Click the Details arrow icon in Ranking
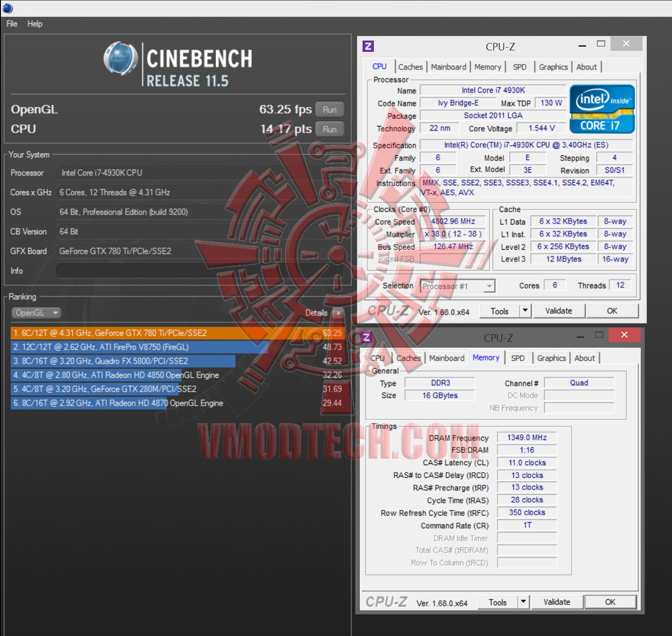The image size is (672, 636). (339, 313)
